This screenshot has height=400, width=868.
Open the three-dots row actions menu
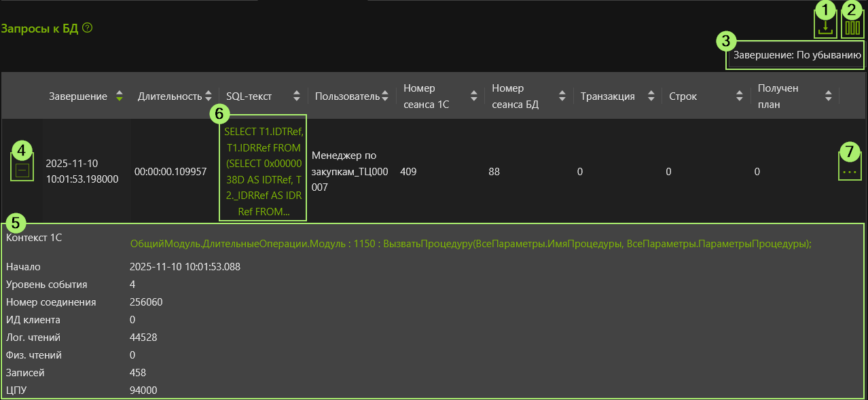849,172
